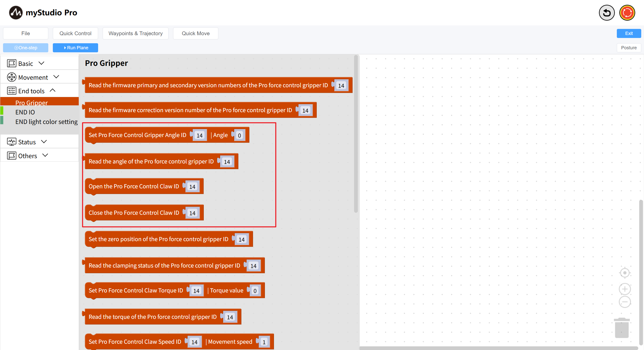Image resolution: width=644 pixels, height=350 pixels.
Task: Click the workspace zoom-in plus icon
Action: [625, 289]
